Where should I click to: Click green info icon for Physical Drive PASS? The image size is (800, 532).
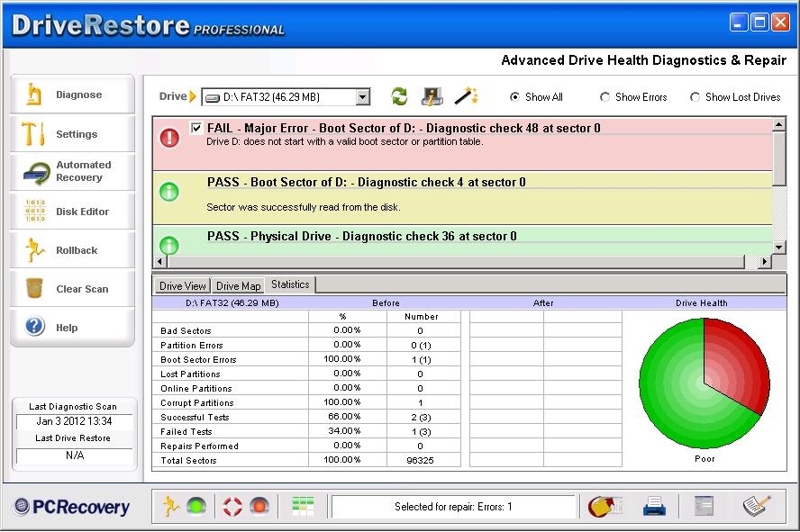click(169, 245)
